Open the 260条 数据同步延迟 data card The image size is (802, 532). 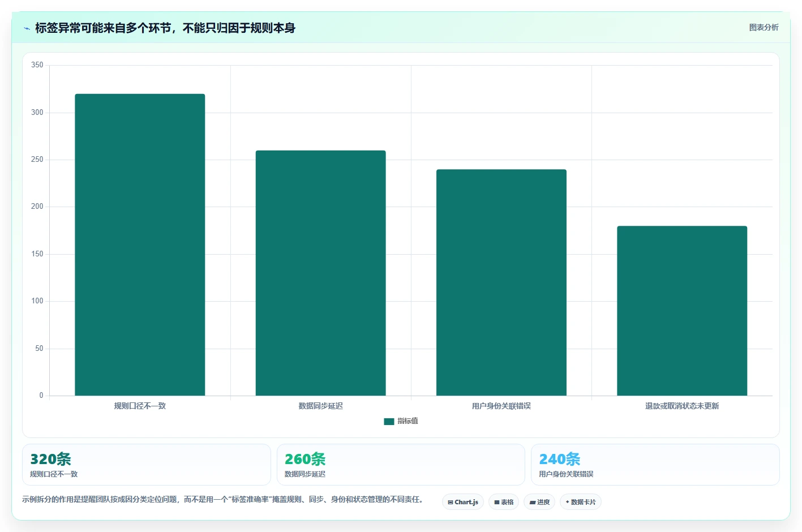tap(401, 465)
